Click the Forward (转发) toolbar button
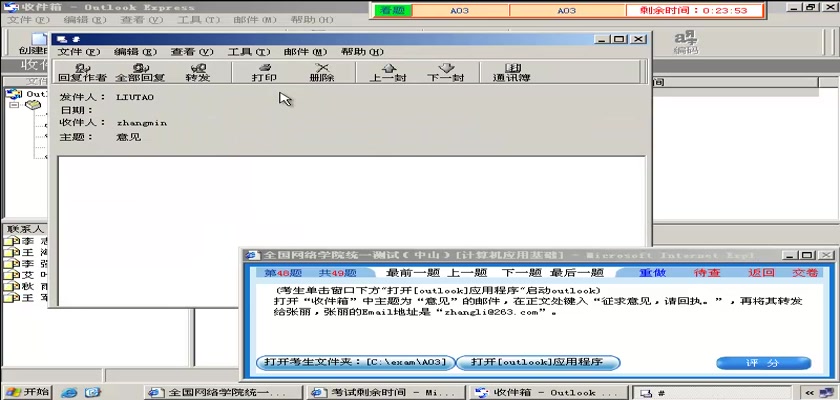The width and height of the screenshot is (840, 400). point(198,72)
